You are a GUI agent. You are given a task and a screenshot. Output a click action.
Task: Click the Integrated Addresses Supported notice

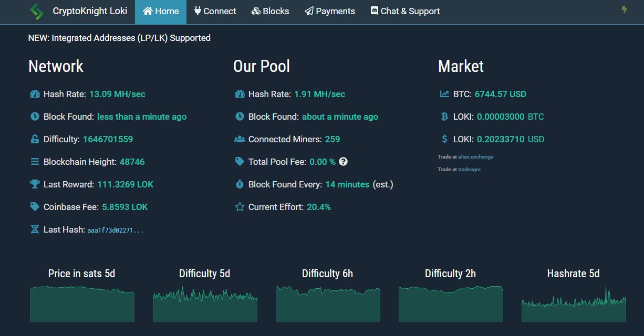pyautogui.click(x=119, y=38)
